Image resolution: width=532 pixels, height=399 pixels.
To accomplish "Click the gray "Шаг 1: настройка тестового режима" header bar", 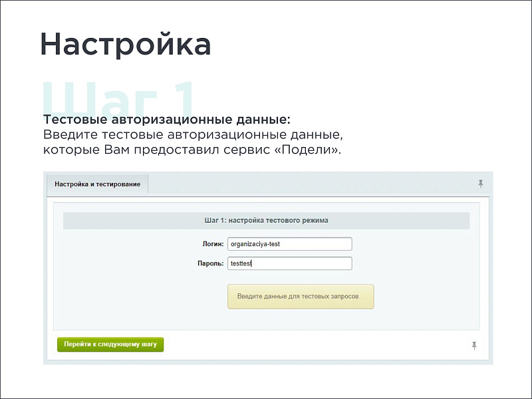I will [x=266, y=220].
